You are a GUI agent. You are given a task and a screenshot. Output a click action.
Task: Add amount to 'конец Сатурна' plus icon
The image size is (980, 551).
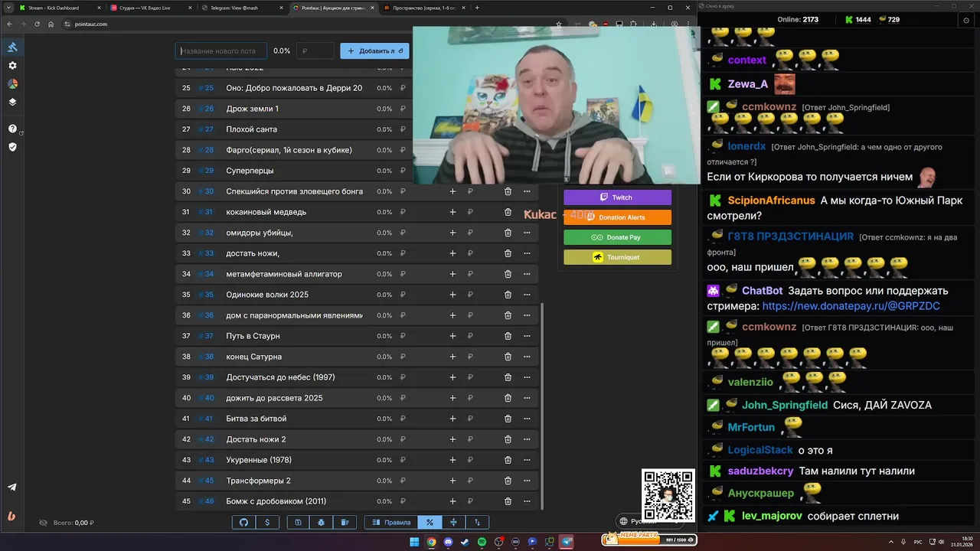[x=452, y=357]
